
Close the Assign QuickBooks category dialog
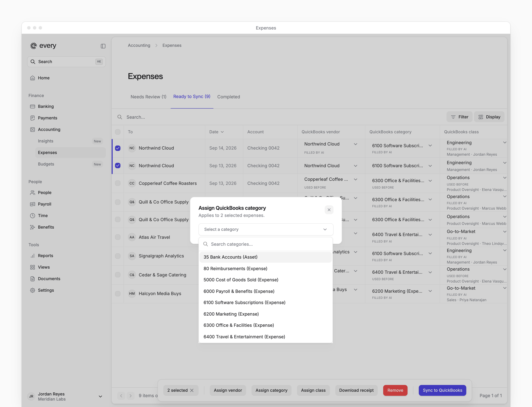pyautogui.click(x=329, y=210)
